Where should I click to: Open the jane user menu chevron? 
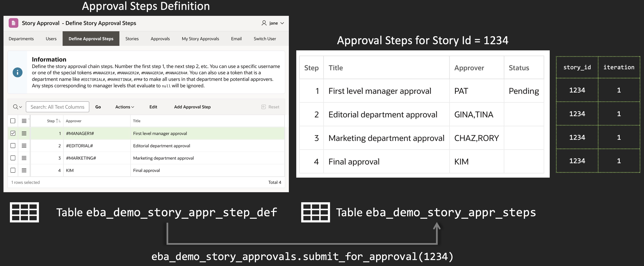282,23
